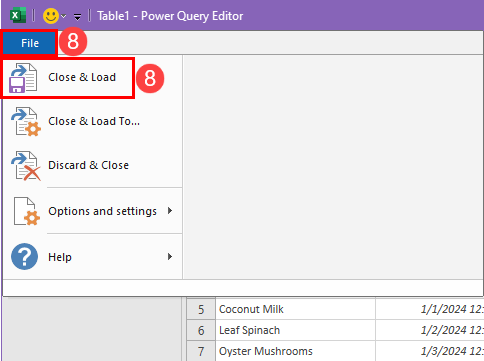
Task: Choose Discard & Close entry
Action: click(x=92, y=165)
